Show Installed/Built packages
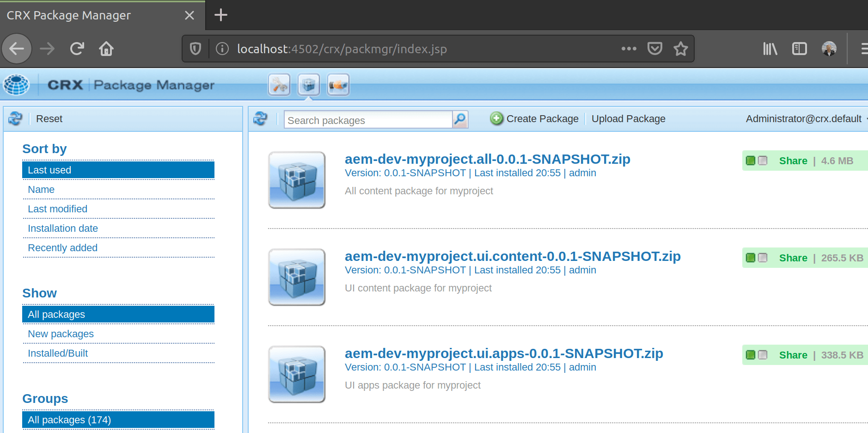 click(x=118, y=353)
